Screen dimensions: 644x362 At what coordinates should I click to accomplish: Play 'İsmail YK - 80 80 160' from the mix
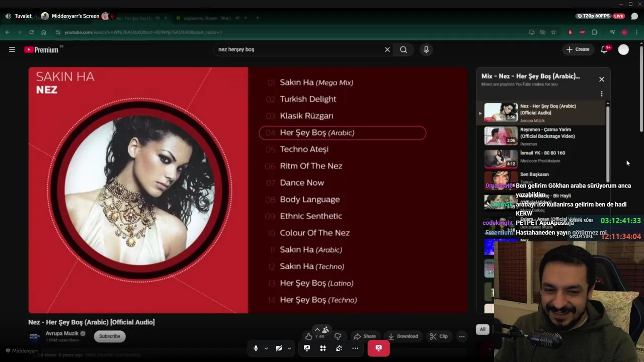(x=542, y=158)
